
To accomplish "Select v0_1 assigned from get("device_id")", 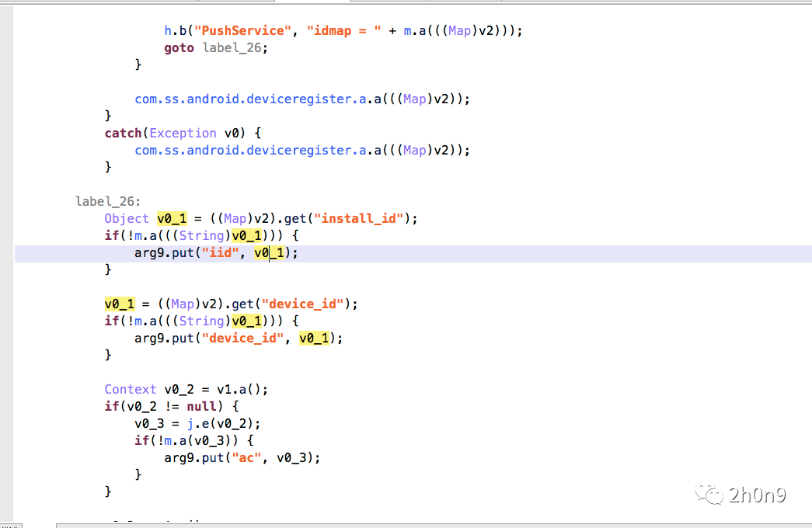I will tap(120, 304).
